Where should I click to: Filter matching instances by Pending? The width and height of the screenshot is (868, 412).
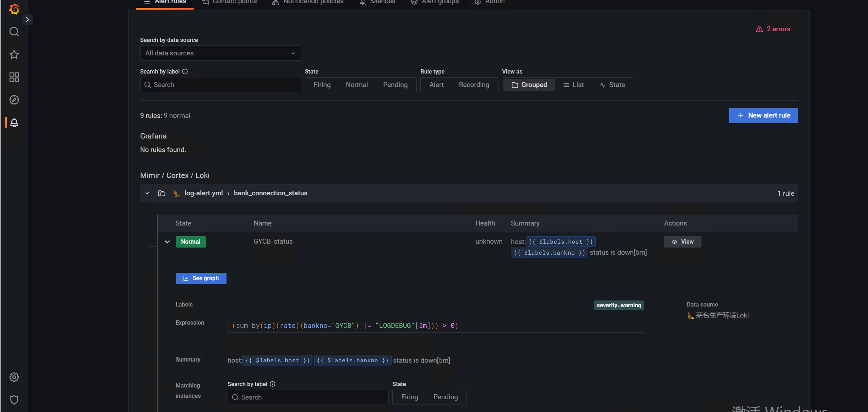pos(446,397)
